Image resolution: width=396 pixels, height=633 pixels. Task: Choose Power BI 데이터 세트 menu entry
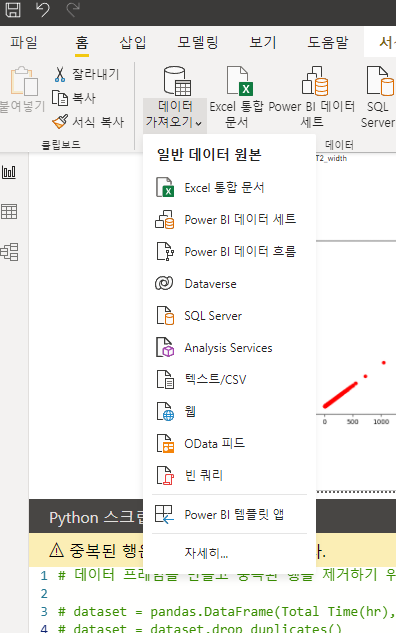pyautogui.click(x=229, y=220)
